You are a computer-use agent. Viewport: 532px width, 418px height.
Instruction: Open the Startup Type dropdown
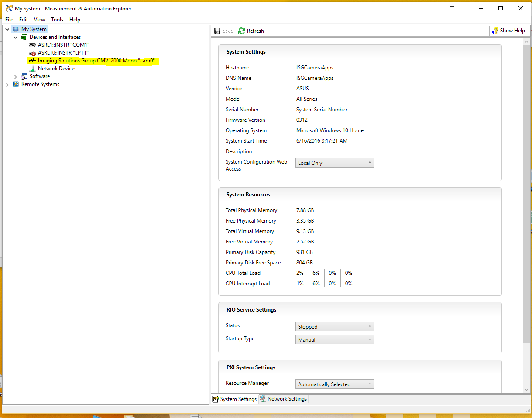click(335, 339)
